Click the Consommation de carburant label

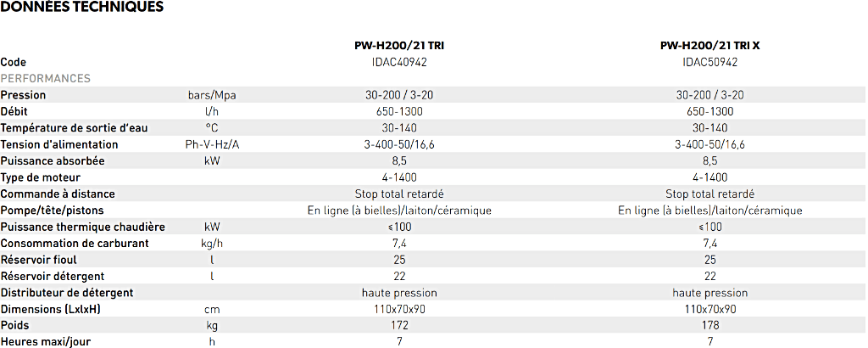(75, 244)
